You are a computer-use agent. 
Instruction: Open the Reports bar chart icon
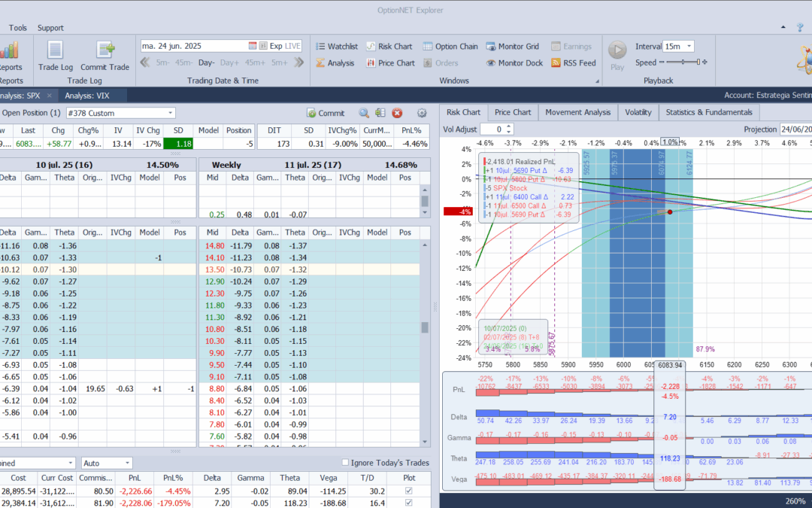tap(9, 50)
